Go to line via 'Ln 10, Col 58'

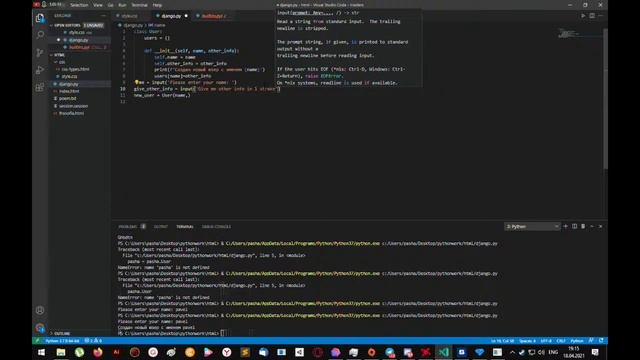point(502,340)
